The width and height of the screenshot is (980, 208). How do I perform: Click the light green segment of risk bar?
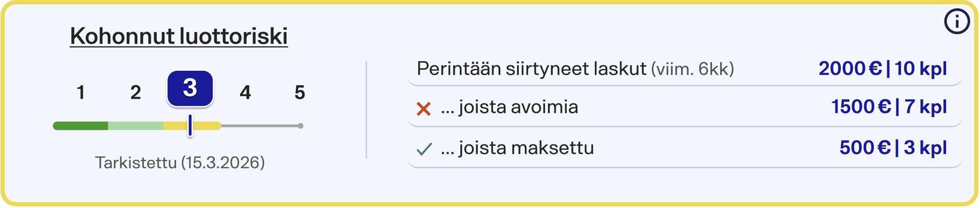(x=135, y=126)
